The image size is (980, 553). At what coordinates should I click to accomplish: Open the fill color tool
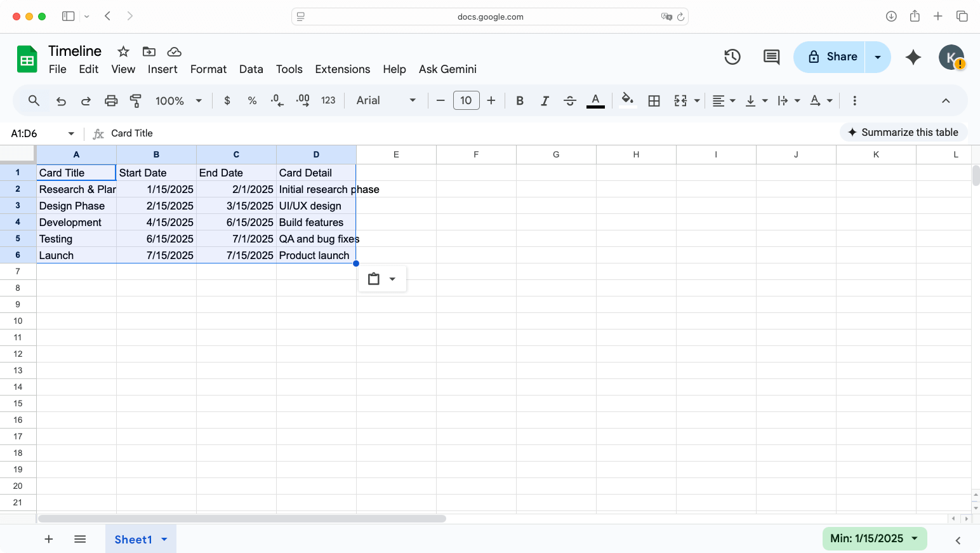[x=627, y=100]
